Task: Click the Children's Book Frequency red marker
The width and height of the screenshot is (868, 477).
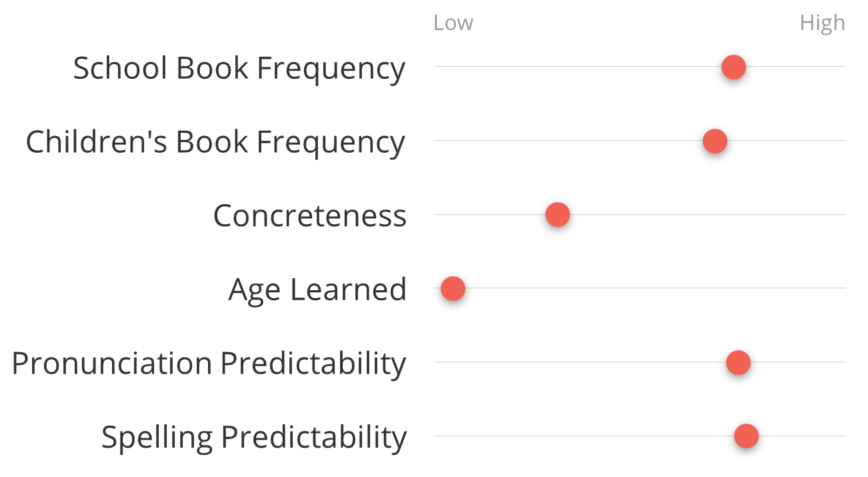Action: (x=715, y=141)
